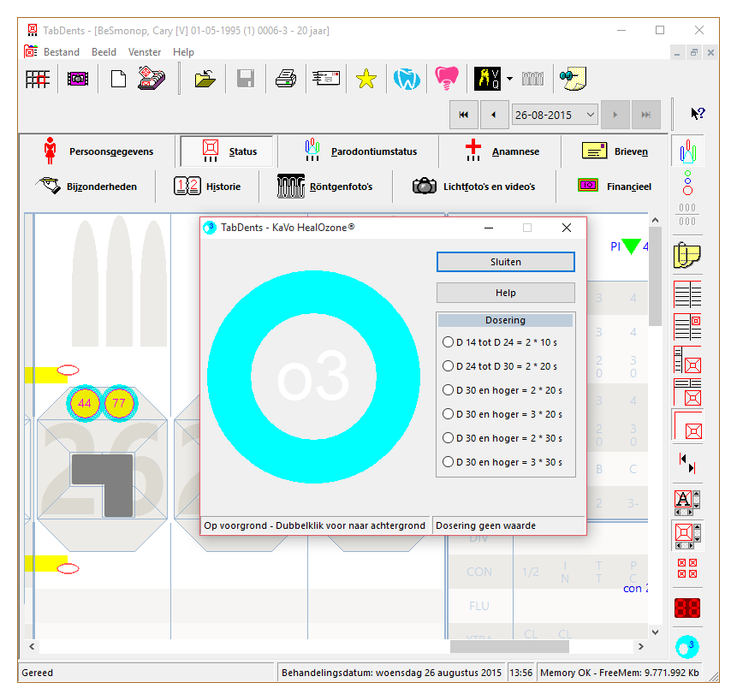Print using the printer icon
Image resolution: width=737 pixels, height=700 pixels.
pyautogui.click(x=286, y=79)
